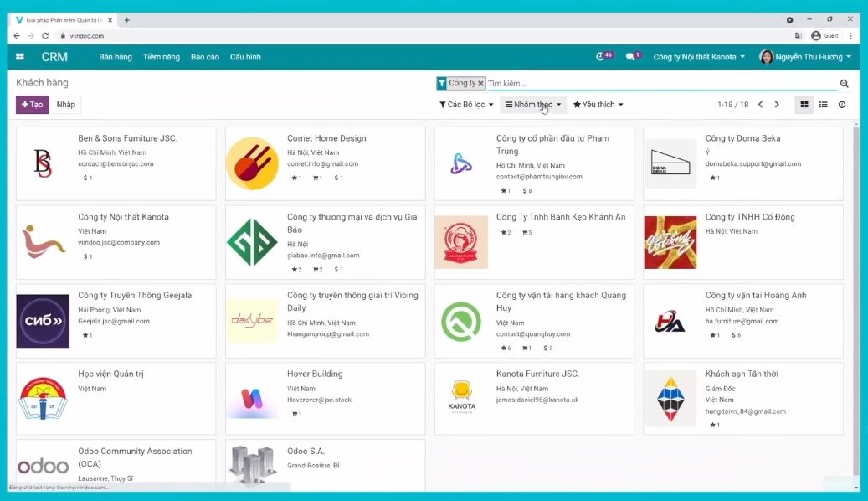Click meetings icon on Hover Building card
Viewport: 868px width, 501px height.
pos(296,414)
